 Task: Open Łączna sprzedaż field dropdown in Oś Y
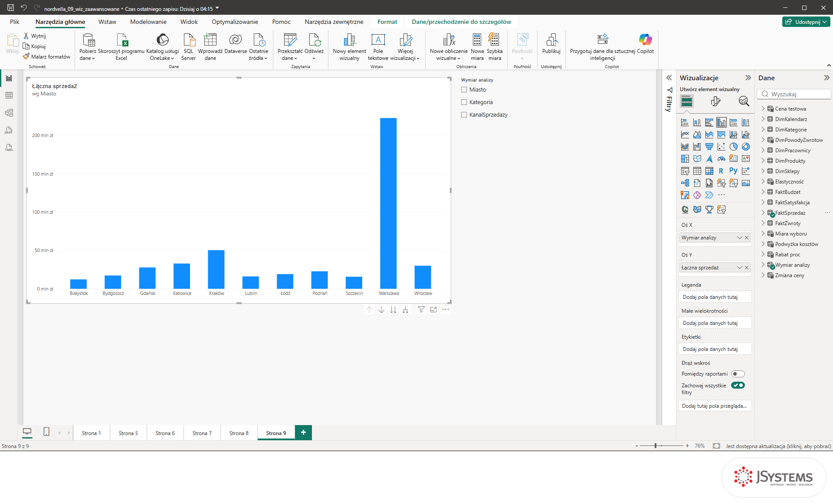[x=739, y=268]
